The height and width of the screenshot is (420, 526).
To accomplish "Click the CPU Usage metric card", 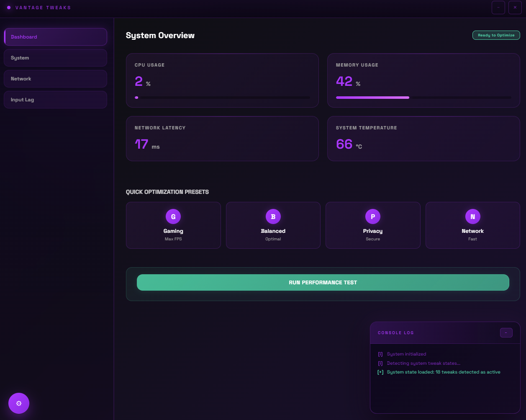I will [222, 80].
